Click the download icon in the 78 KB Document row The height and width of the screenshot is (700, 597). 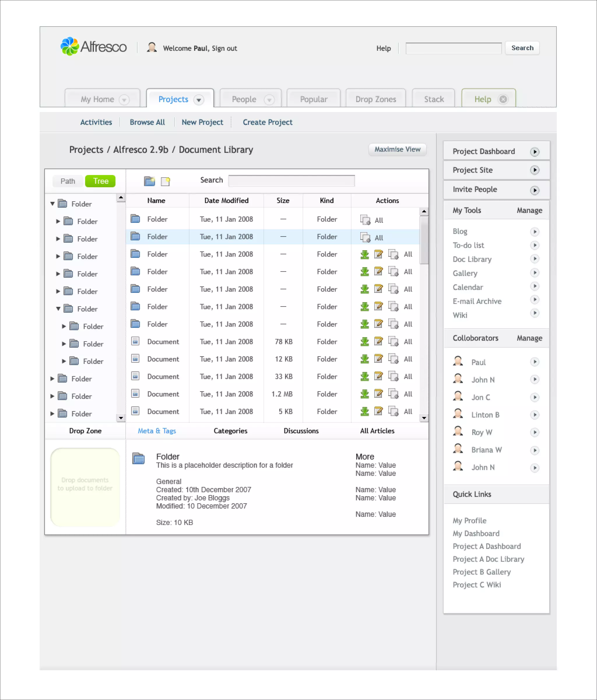pos(365,341)
